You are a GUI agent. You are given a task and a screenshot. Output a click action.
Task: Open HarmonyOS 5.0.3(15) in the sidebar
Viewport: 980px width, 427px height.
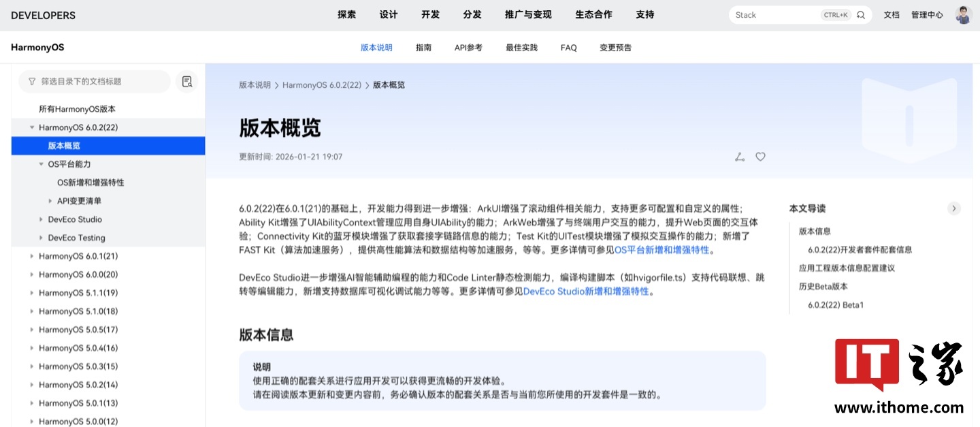click(x=78, y=366)
